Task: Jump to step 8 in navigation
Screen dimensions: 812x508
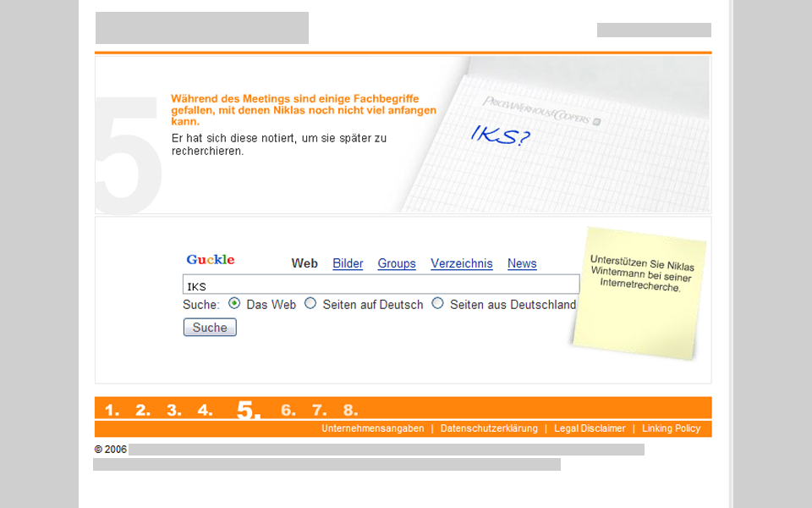Action: 350,411
